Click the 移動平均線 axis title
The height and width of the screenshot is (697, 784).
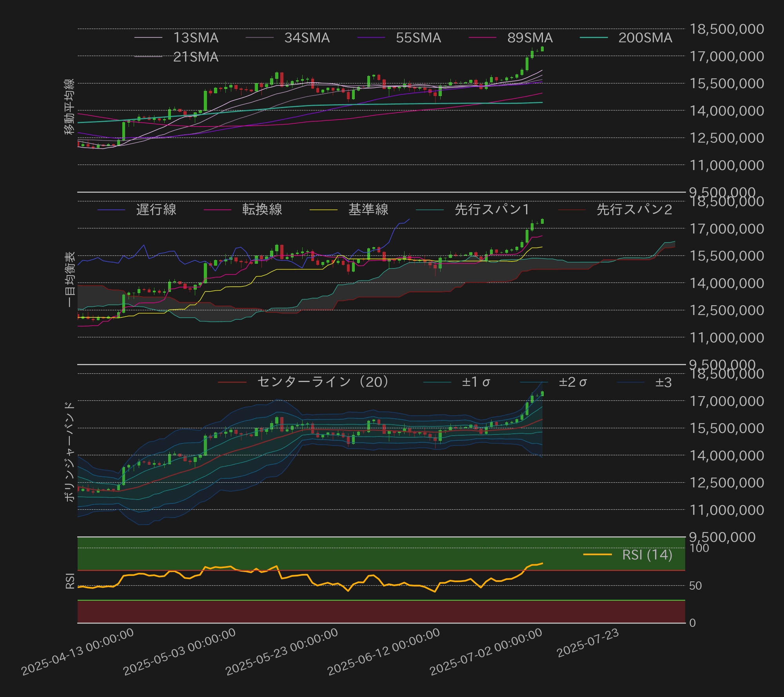coord(69,107)
